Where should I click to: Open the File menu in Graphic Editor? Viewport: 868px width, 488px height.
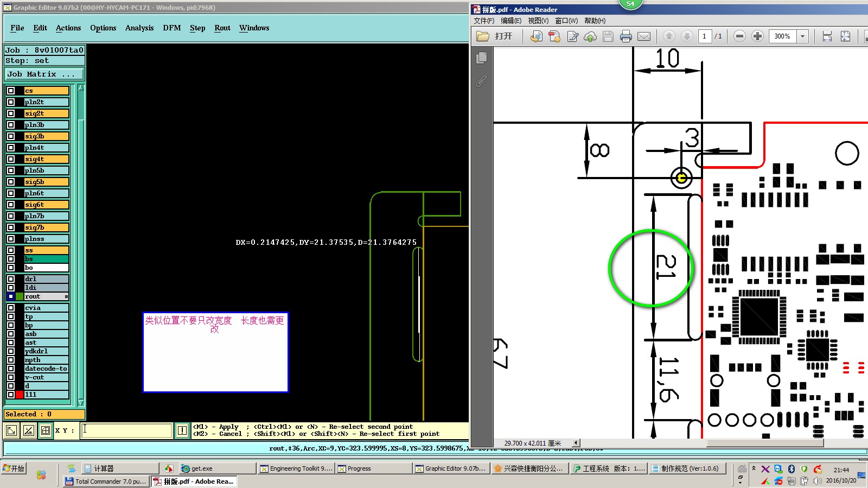(17, 28)
